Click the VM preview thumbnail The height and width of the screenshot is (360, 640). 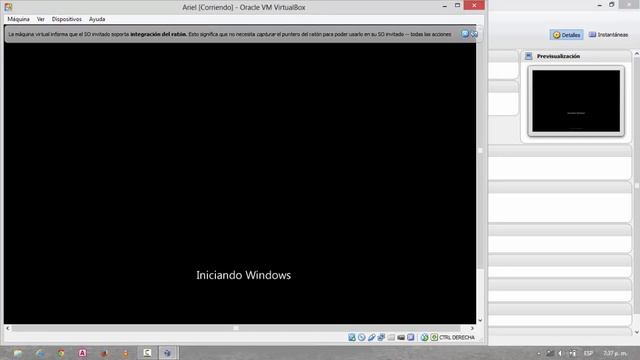(x=576, y=101)
